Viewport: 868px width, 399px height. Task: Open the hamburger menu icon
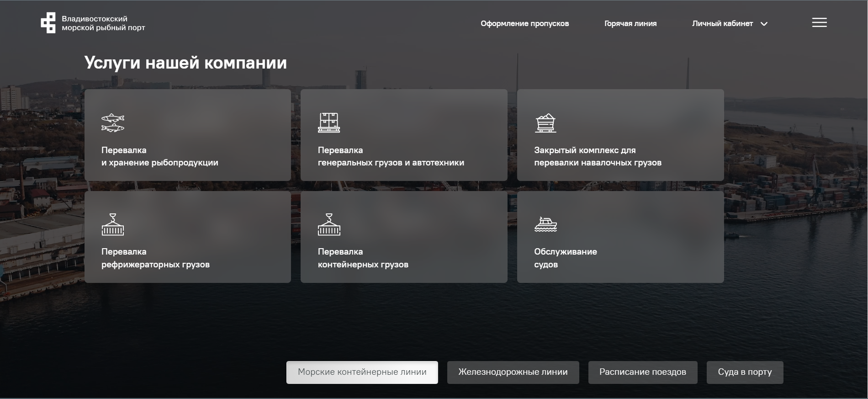(x=819, y=22)
